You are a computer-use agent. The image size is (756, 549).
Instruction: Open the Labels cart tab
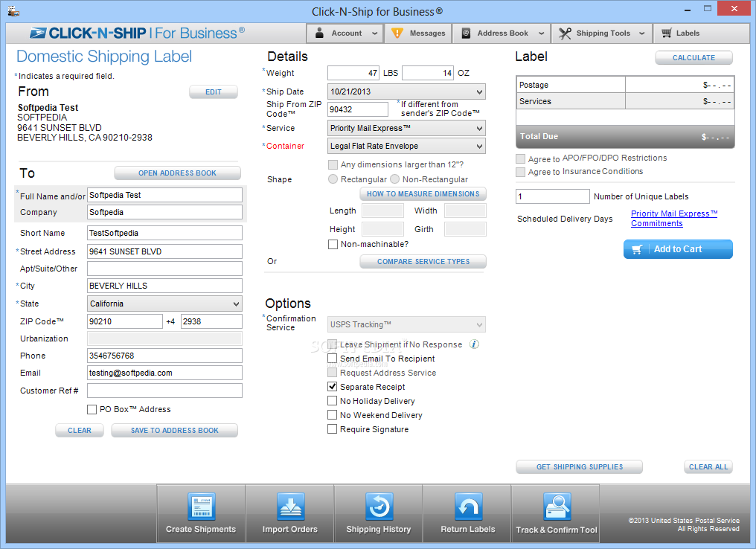click(x=701, y=33)
